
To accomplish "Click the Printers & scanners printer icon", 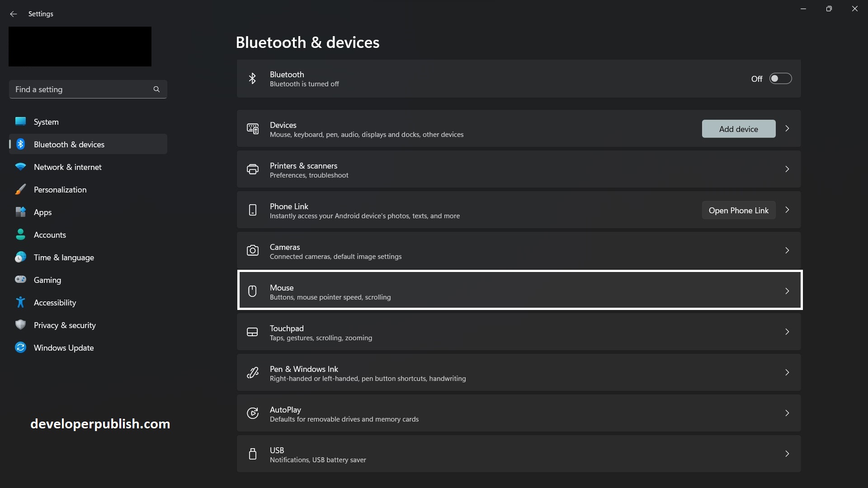I will tap(253, 169).
